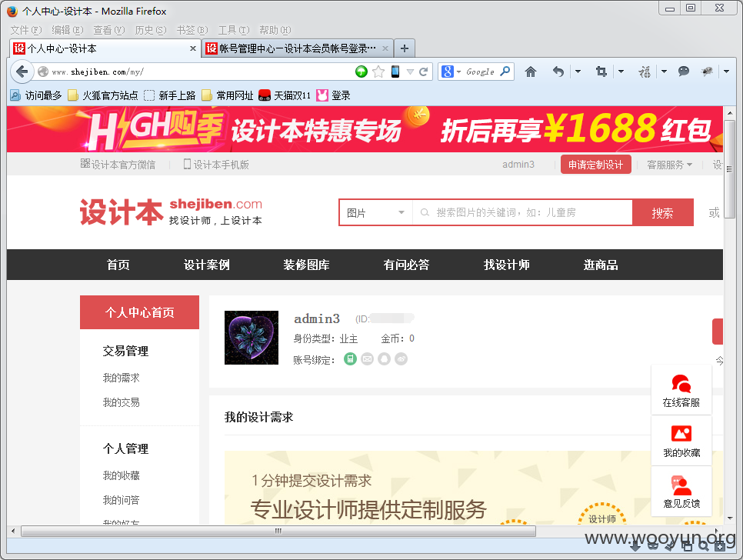Image resolution: width=743 pixels, height=560 pixels.
Task: Open 我的收藏 in the sidebar
Action: (x=122, y=475)
